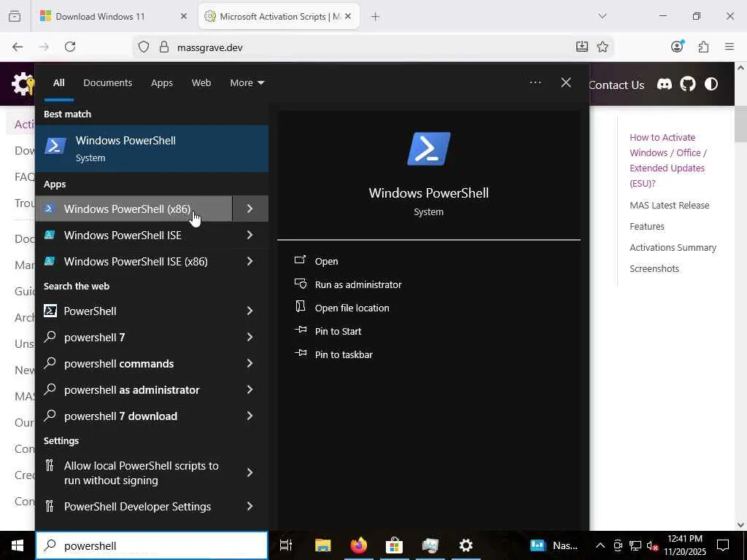Open File Explorer from taskbar
Screen dimensions: 747x560
pyautogui.click(x=322, y=545)
